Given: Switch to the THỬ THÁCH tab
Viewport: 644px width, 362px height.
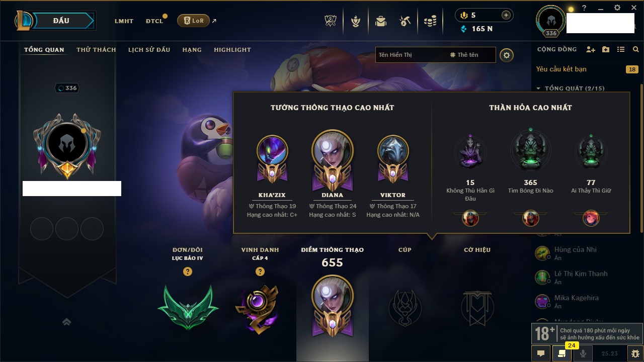Looking at the screenshot, I should point(96,50).
